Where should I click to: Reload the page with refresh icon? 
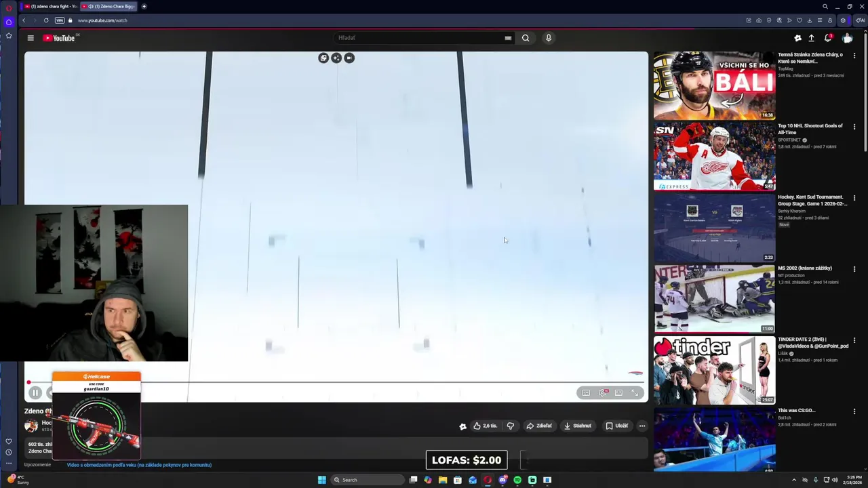tap(46, 20)
